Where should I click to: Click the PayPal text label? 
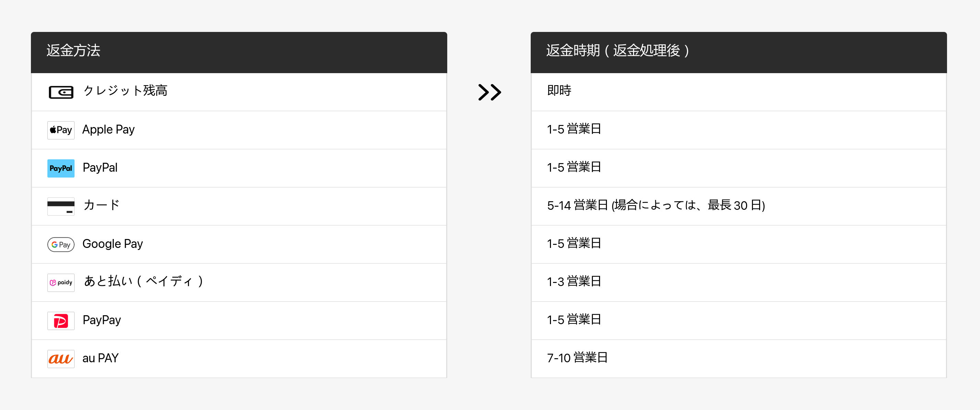pos(100,167)
